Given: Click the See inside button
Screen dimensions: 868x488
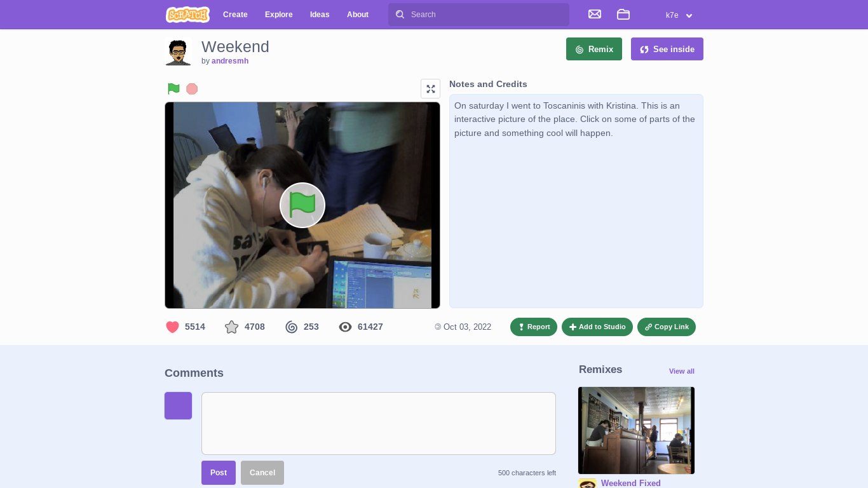Looking at the screenshot, I should pyautogui.click(x=667, y=49).
